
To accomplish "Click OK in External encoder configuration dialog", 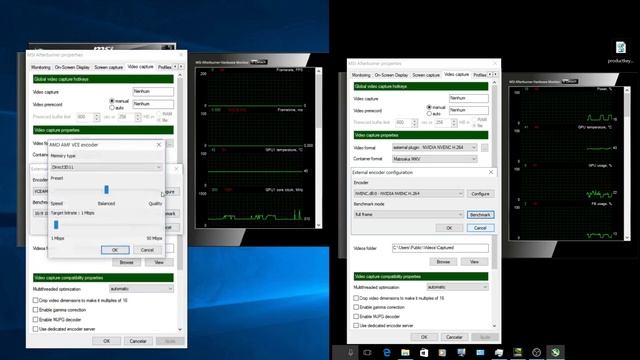I will tap(449, 228).
